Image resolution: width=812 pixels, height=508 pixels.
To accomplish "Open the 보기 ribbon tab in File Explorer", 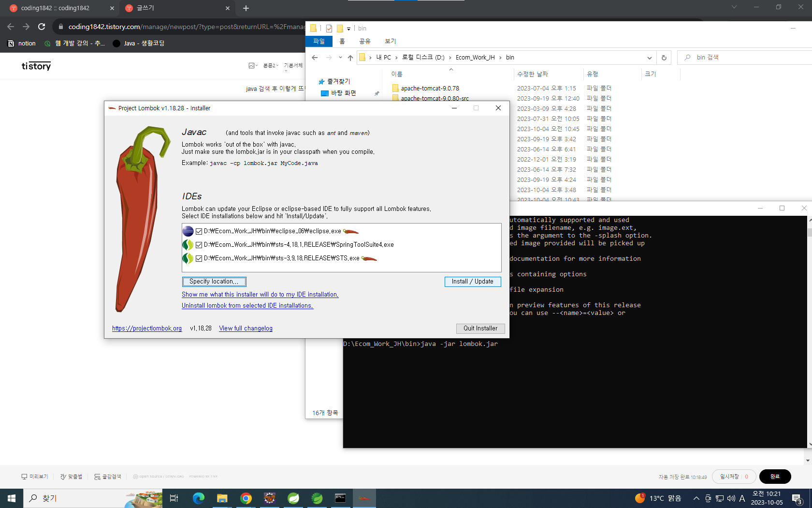I will [x=391, y=42].
